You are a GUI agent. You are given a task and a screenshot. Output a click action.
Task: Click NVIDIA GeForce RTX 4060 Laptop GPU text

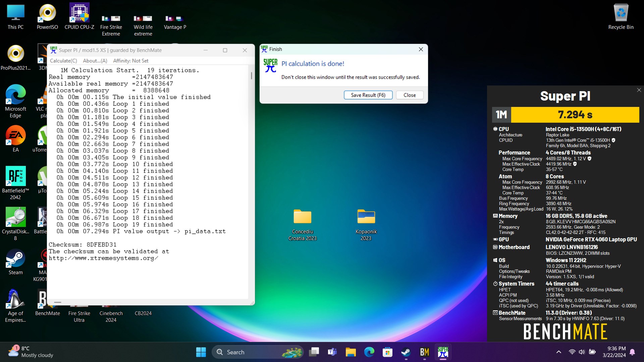[591, 239]
